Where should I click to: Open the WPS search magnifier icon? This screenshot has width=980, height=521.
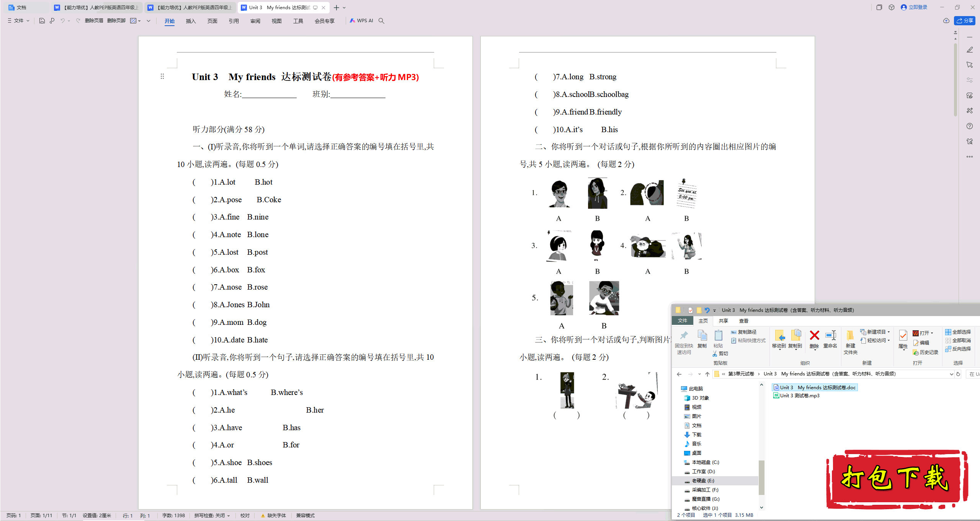pos(381,21)
